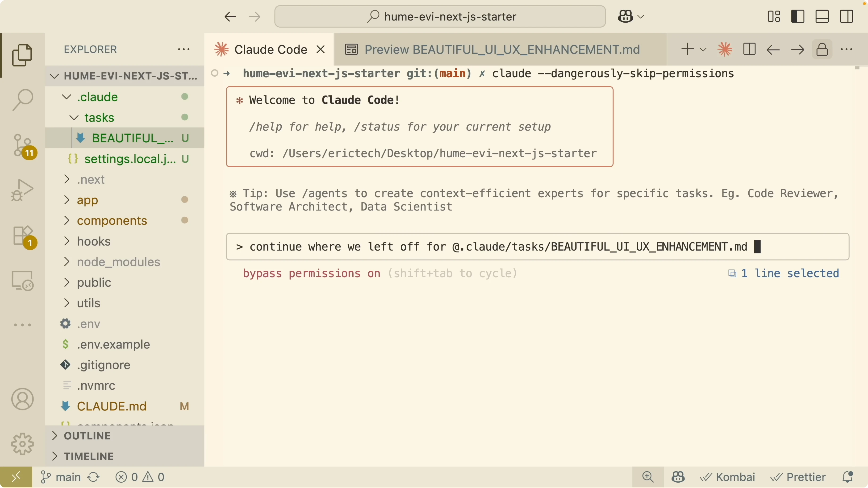Switch to Preview BEAUTIFUL_UI_UX_ENHANCEMENT.md tab
The image size is (868, 488).
pos(492,50)
